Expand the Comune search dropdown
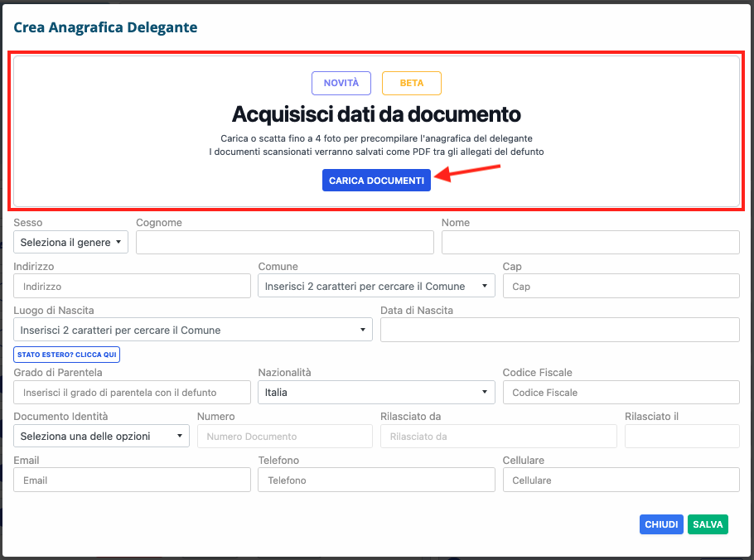The height and width of the screenshot is (560, 754). 376,286
